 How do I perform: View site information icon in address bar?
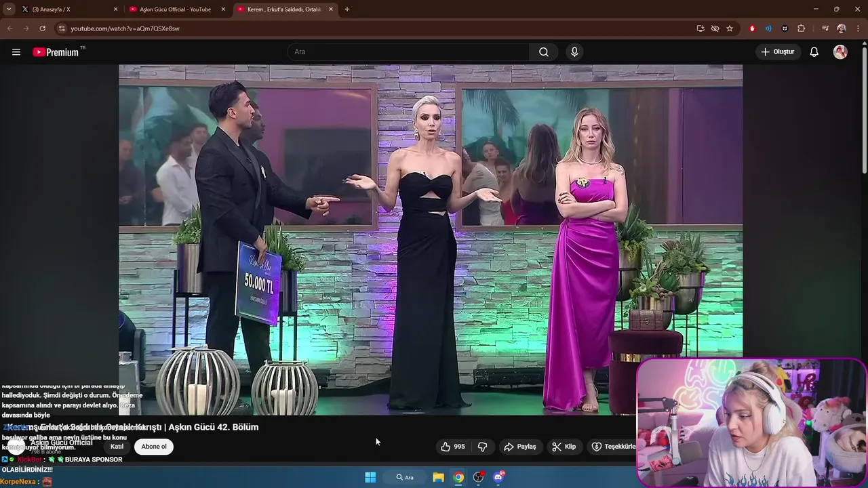62,28
